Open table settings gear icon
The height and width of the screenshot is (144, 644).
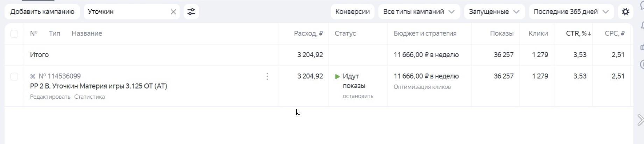click(625, 12)
